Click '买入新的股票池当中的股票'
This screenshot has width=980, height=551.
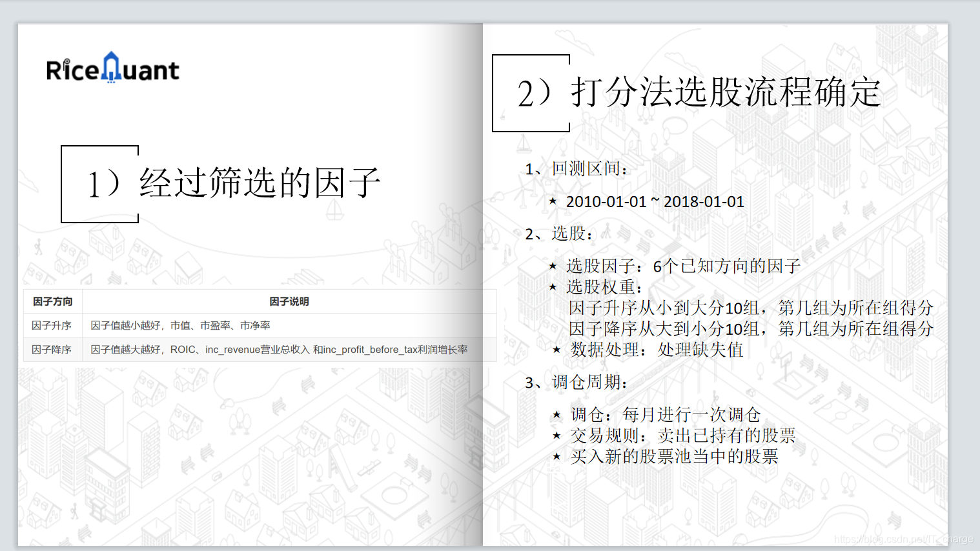(674, 457)
